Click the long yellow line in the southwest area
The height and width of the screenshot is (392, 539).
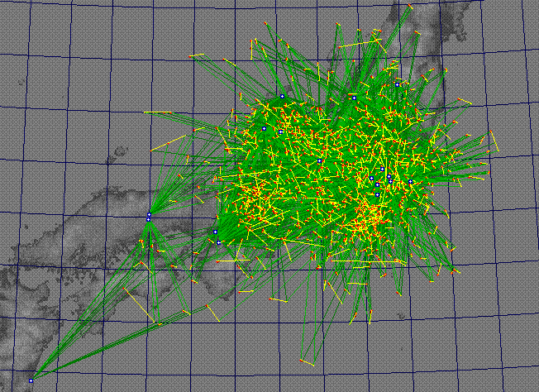point(139,307)
